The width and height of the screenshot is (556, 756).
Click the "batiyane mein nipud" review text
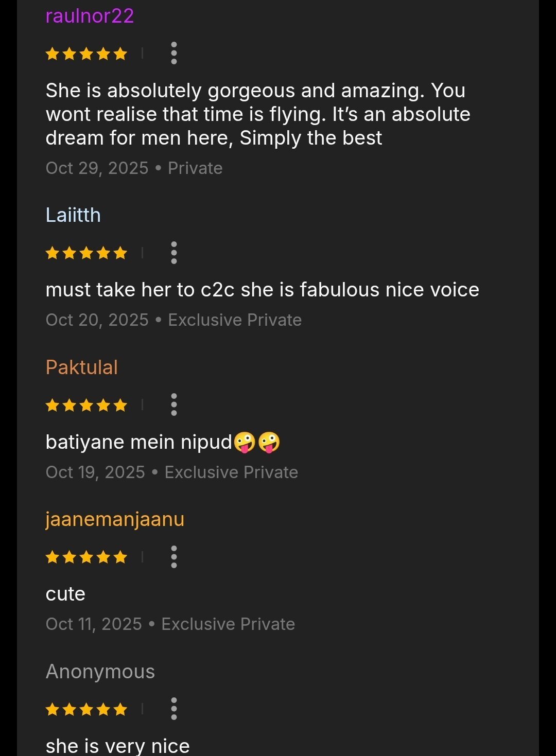coord(163,442)
